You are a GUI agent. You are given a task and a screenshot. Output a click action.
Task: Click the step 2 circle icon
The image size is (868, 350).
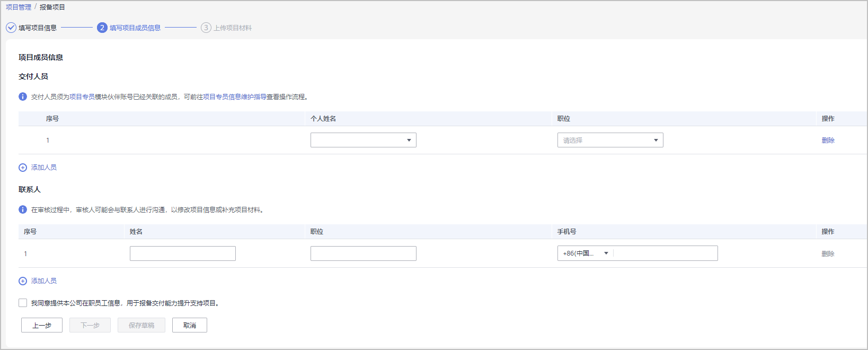(x=102, y=28)
